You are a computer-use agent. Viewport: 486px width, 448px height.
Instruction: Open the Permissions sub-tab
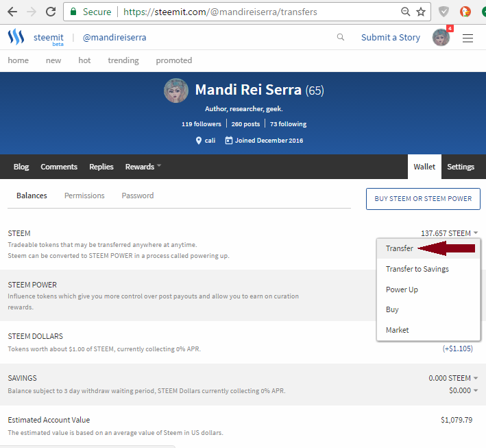click(x=84, y=196)
